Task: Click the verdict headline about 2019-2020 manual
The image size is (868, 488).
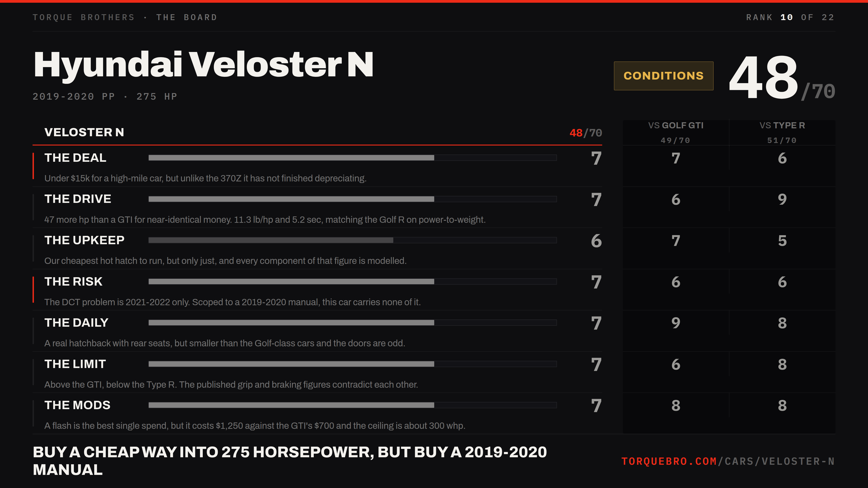Action: (290, 461)
